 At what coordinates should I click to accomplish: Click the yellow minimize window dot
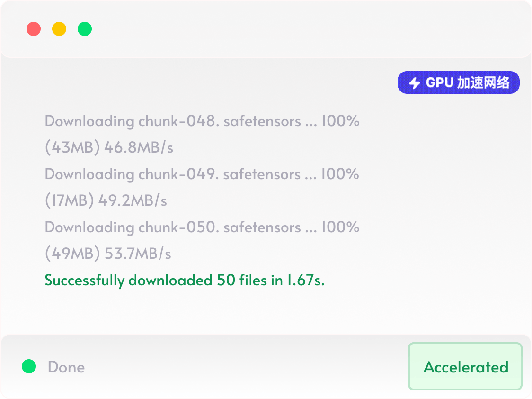[x=59, y=29]
